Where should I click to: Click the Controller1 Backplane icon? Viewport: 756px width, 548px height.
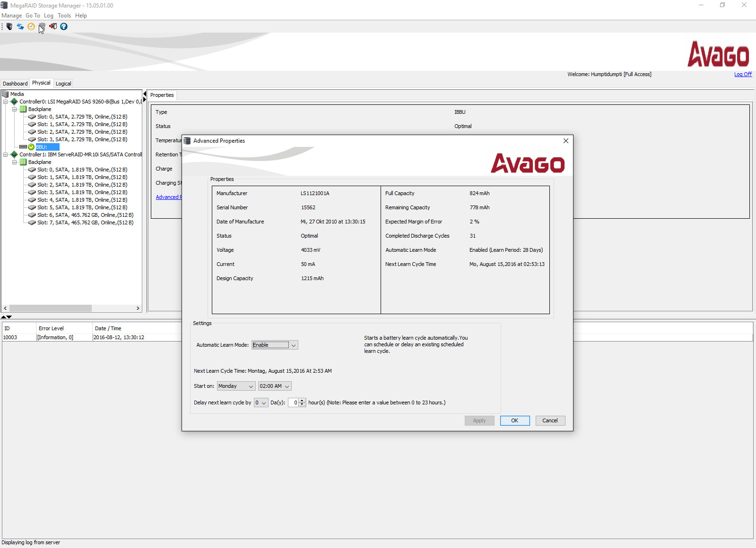(x=23, y=162)
